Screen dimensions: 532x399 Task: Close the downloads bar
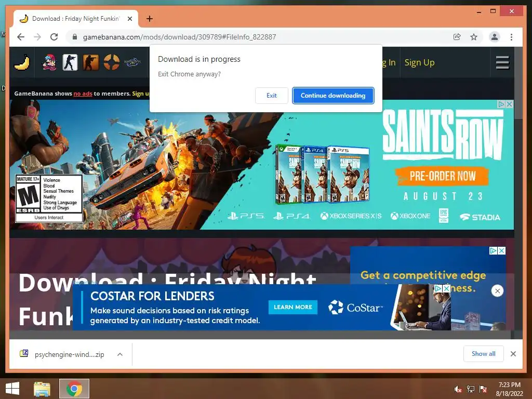coord(513,354)
